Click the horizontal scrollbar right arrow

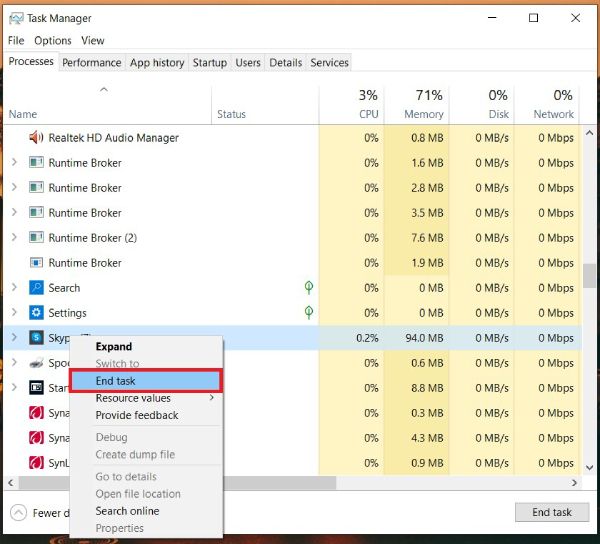[574, 483]
